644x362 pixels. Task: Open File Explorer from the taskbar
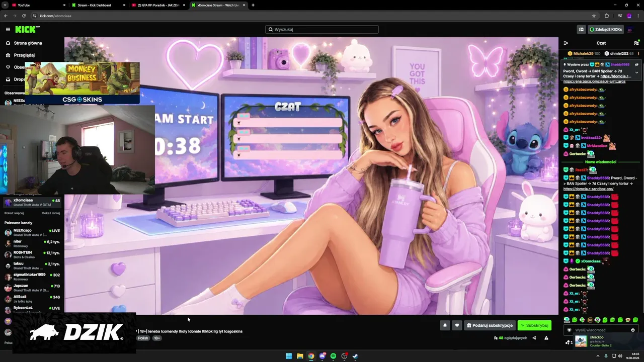point(300,356)
